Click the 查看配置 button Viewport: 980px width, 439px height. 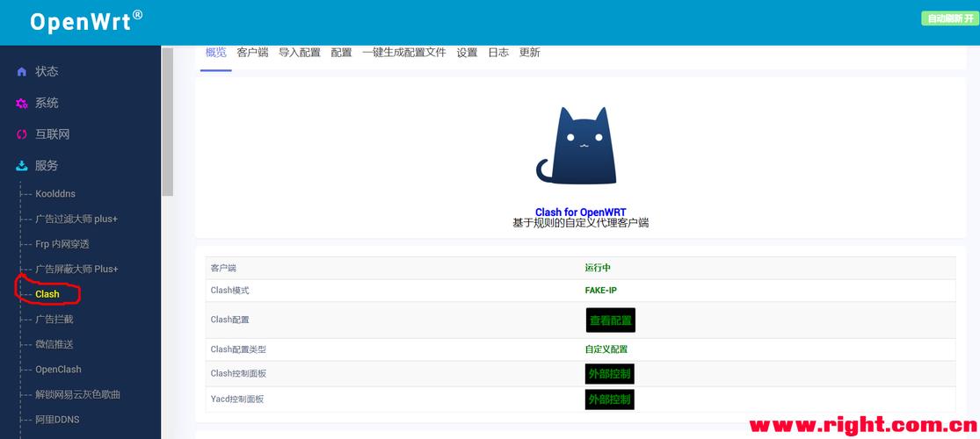click(x=611, y=320)
